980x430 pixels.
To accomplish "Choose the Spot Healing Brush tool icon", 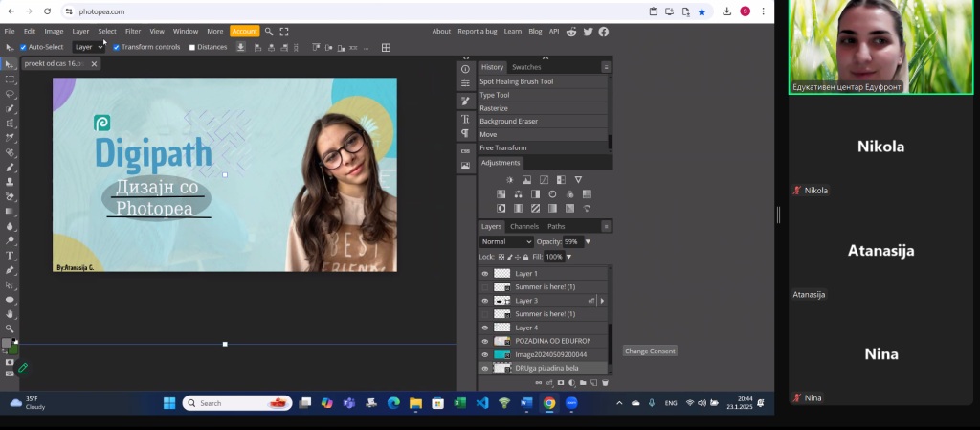I will [10, 152].
